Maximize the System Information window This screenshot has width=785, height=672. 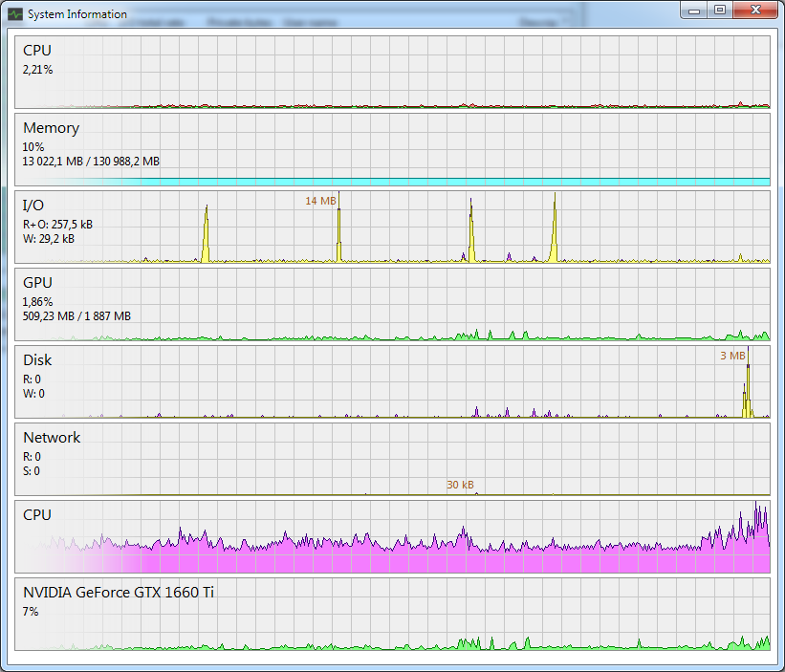coord(719,11)
